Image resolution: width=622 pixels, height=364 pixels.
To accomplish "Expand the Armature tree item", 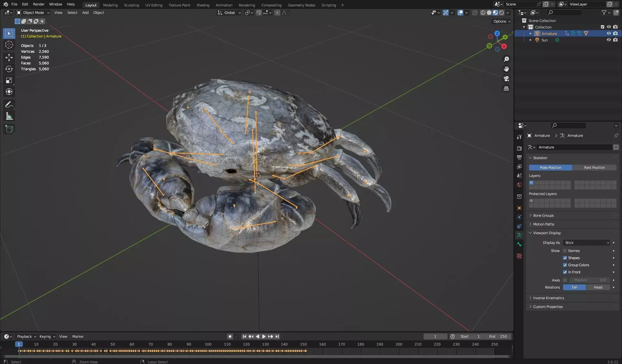I will pyautogui.click(x=530, y=33).
